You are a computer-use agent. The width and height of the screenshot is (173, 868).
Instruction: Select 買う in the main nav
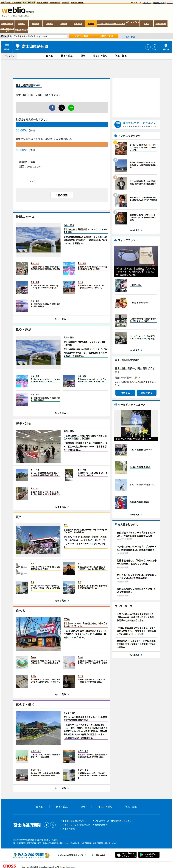coord(83,56)
